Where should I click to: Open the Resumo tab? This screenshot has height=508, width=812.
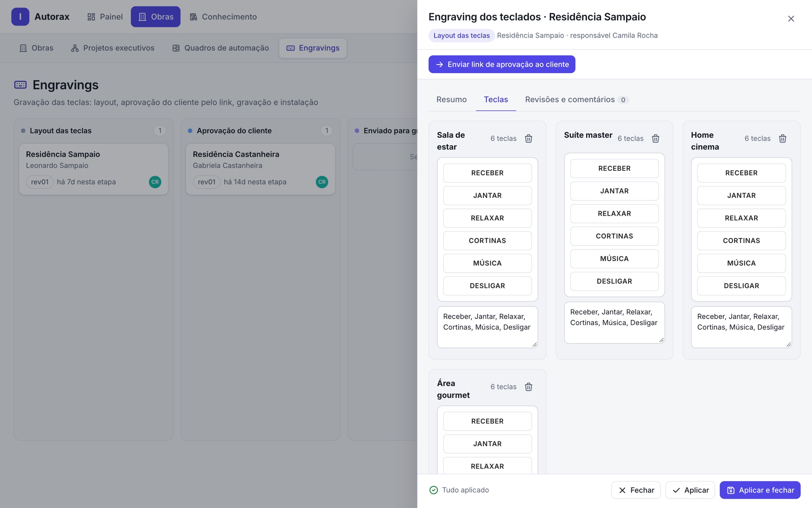point(451,100)
